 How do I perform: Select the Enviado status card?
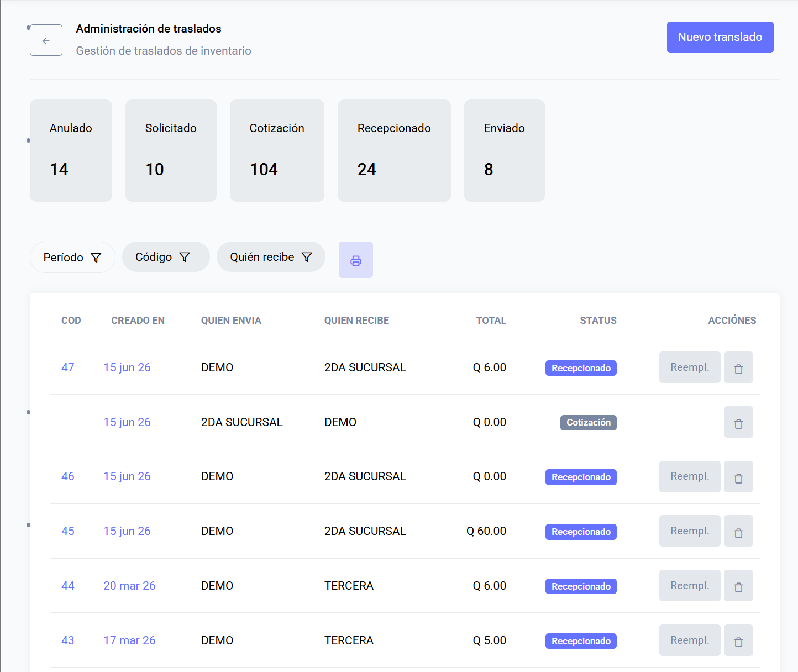[x=505, y=150]
